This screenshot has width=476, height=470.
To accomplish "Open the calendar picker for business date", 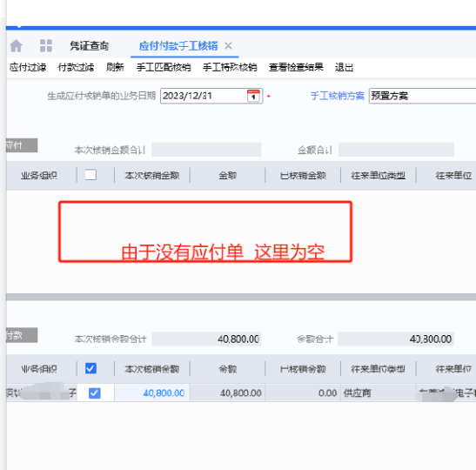I will point(253,96).
